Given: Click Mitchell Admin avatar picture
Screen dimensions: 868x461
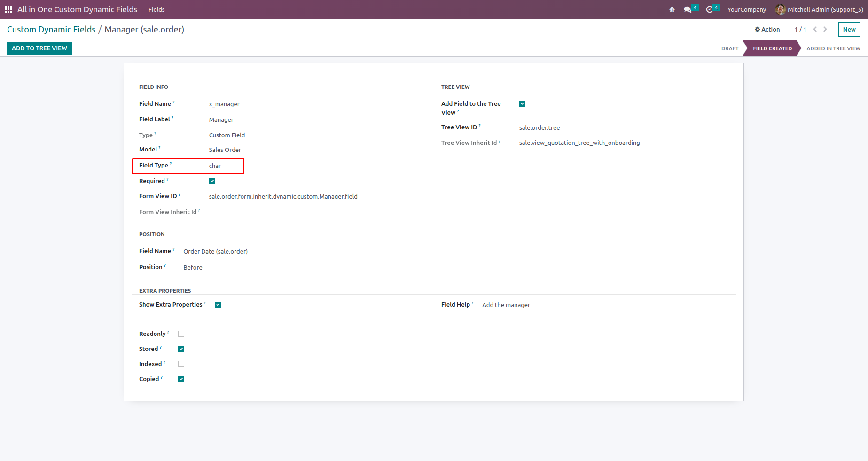Looking at the screenshot, I should coord(780,9).
